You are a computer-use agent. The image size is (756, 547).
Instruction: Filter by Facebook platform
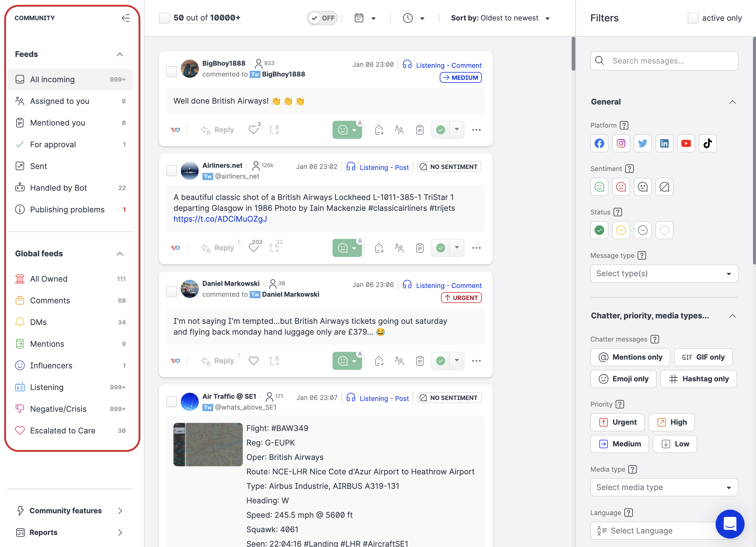[599, 143]
